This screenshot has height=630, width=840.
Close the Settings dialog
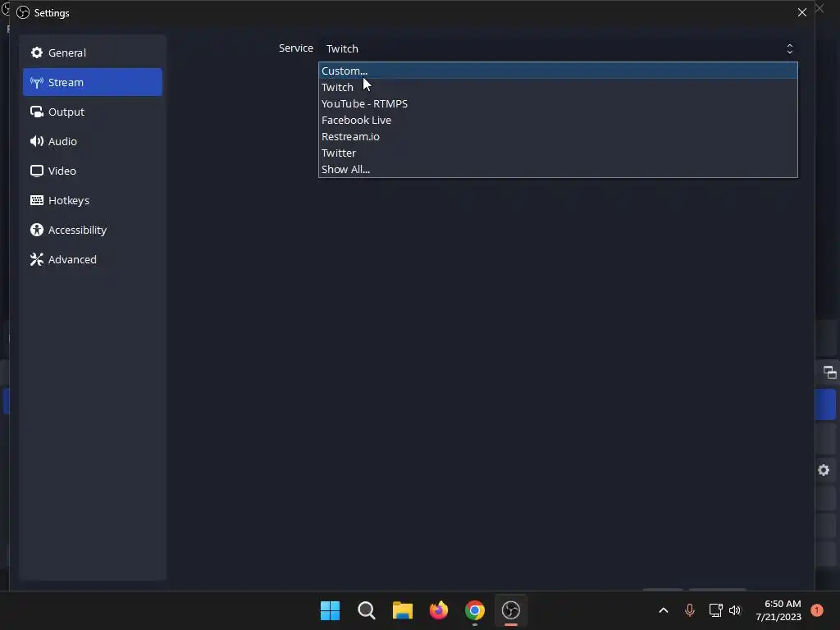pos(802,12)
